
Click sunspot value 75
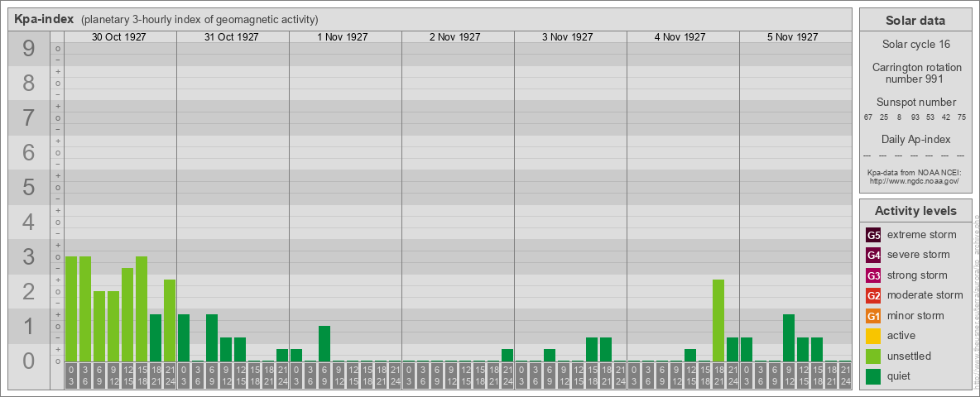click(961, 117)
